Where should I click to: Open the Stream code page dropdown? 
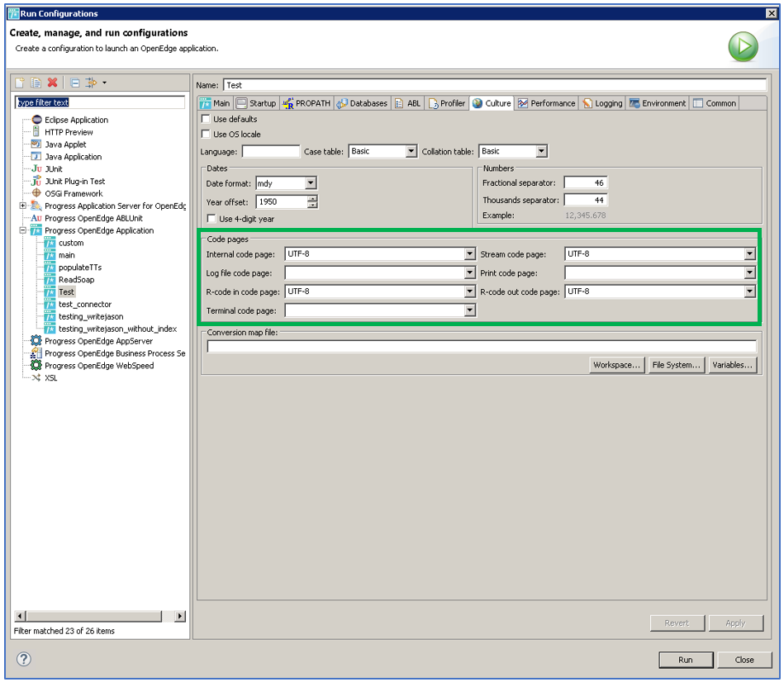749,253
